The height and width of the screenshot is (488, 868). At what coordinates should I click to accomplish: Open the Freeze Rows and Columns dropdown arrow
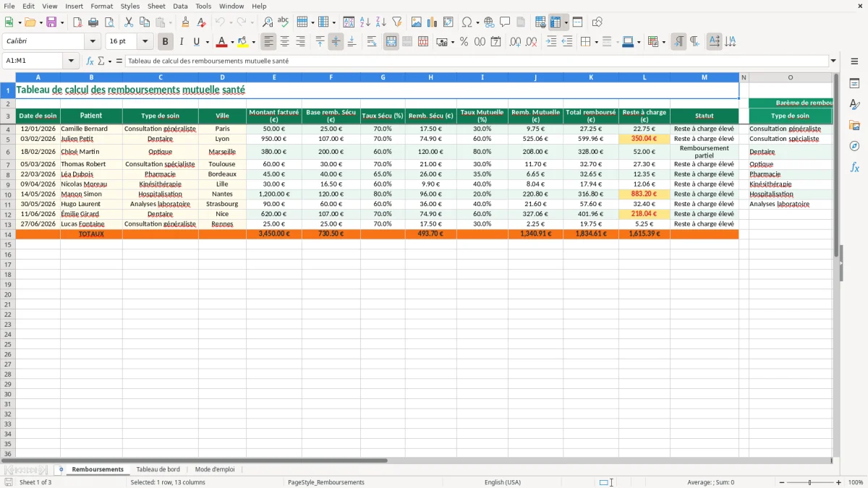pos(566,22)
